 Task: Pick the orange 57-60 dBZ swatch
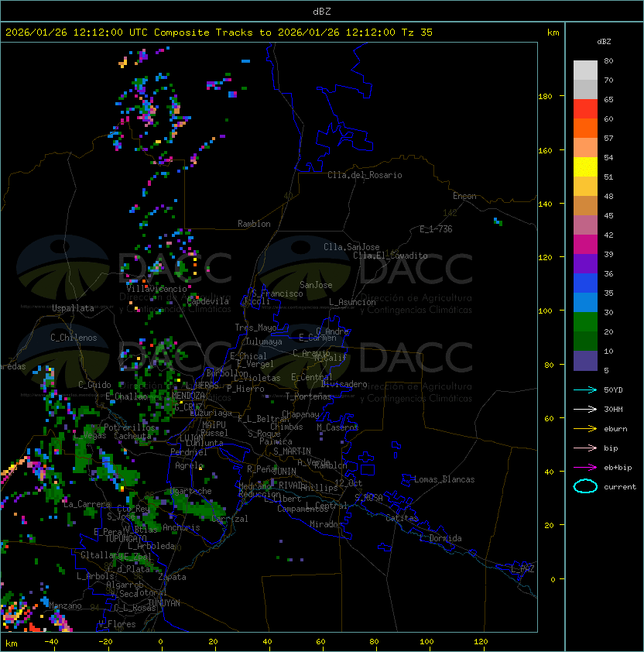[585, 129]
